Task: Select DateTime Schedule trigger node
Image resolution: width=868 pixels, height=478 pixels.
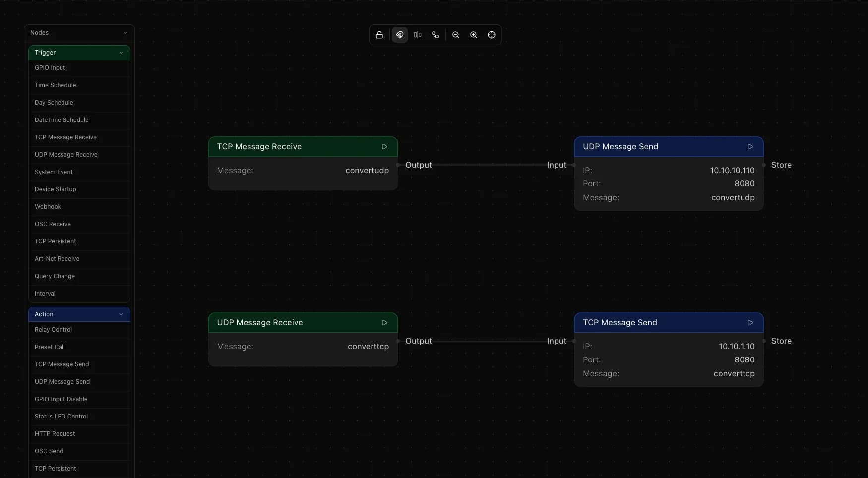Action: [79, 120]
